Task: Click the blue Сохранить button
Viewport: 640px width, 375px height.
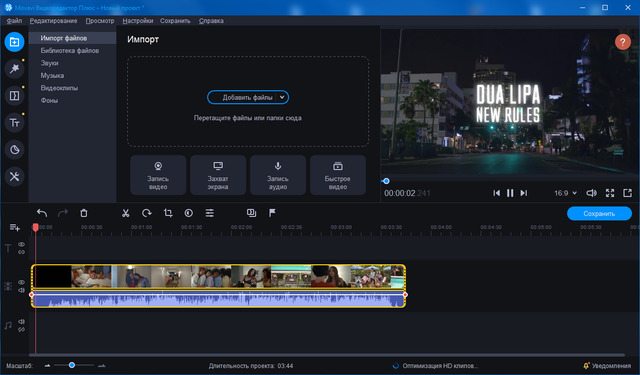Action: pyautogui.click(x=599, y=213)
